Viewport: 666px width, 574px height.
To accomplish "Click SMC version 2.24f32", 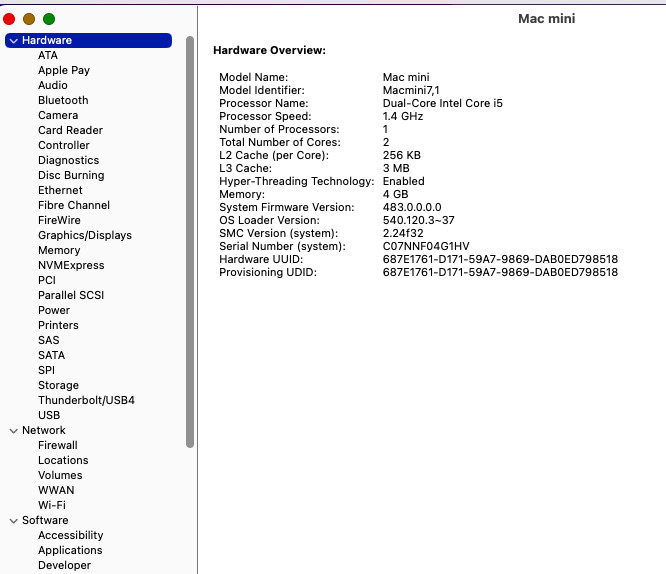I will point(403,233).
